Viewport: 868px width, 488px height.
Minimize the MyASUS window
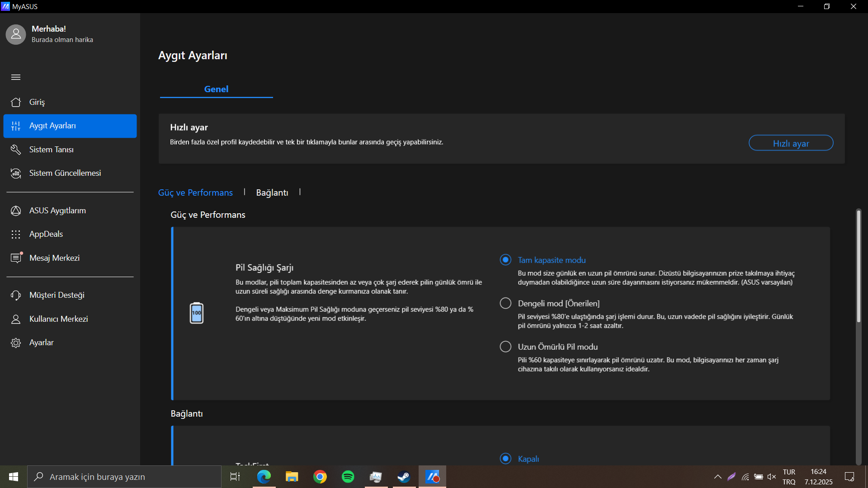801,6
